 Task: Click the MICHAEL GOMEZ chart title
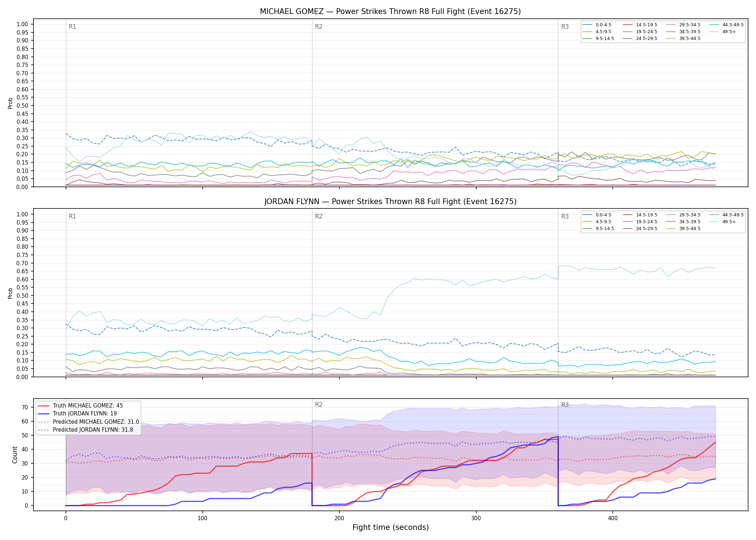[390, 12]
